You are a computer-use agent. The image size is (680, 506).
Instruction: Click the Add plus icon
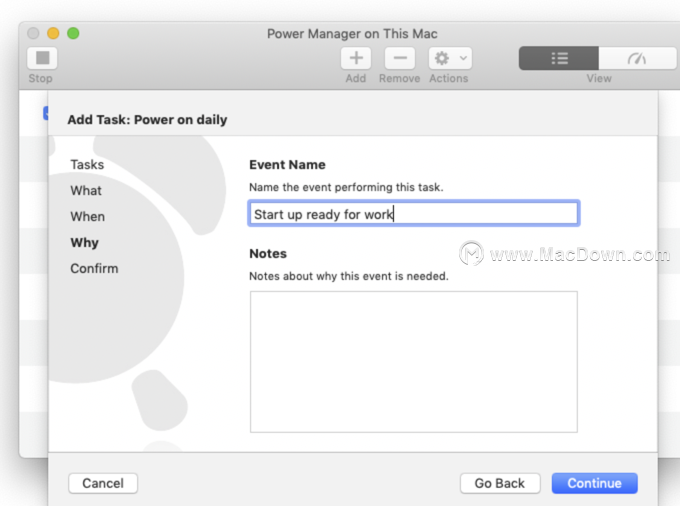pos(356,58)
